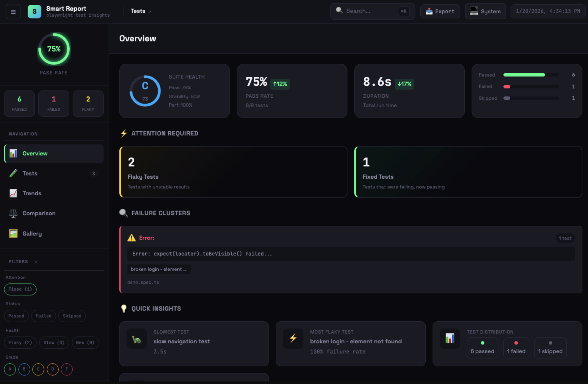Click the Export button
The image size is (588, 384).
(x=440, y=11)
